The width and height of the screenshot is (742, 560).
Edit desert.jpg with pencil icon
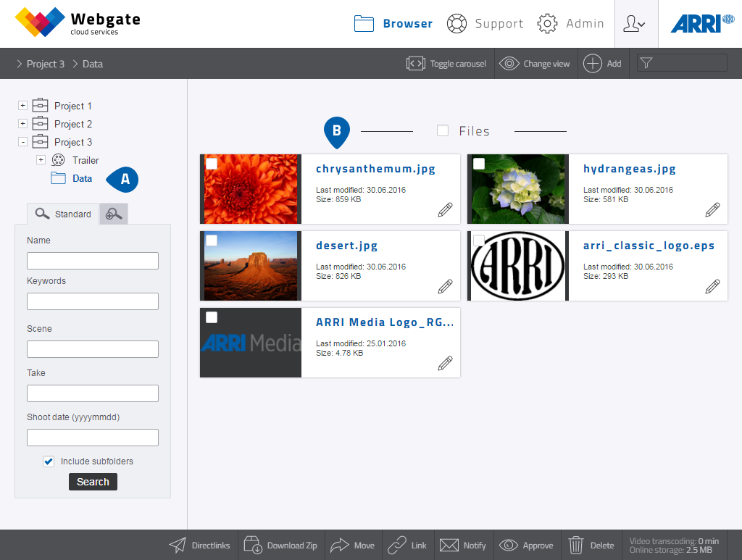446,286
